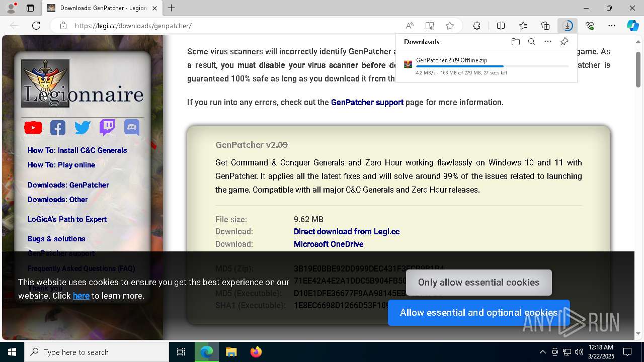Screen dimensions: 644x362
Task: Click the taskbar search box
Action: 97,352
